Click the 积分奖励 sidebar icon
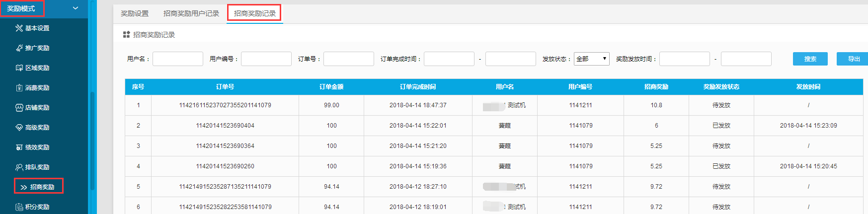Viewport: 868px width, 214px height. (x=19, y=207)
